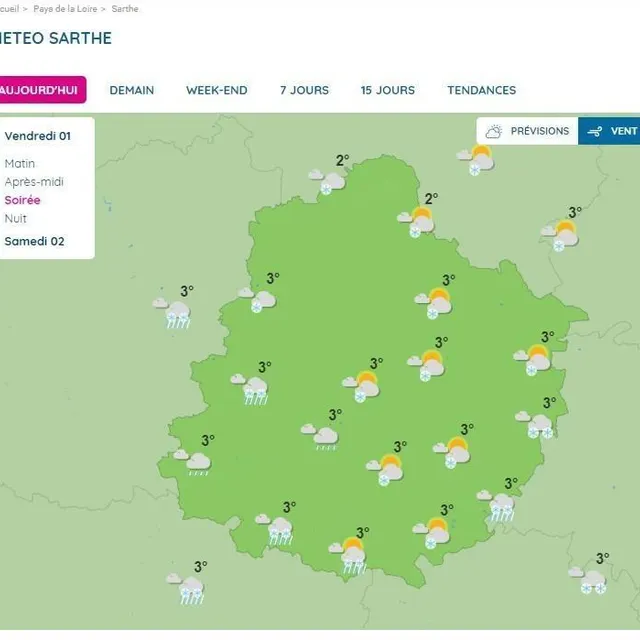640x640 pixels.
Task: Open the 7 JOURS tab
Action: [x=304, y=90]
